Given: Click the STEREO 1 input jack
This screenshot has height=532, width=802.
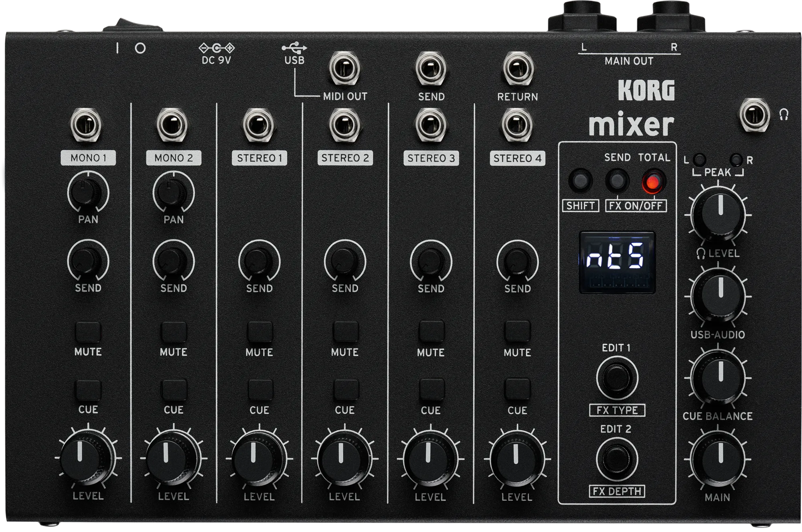Looking at the screenshot, I should pyautogui.click(x=258, y=125).
